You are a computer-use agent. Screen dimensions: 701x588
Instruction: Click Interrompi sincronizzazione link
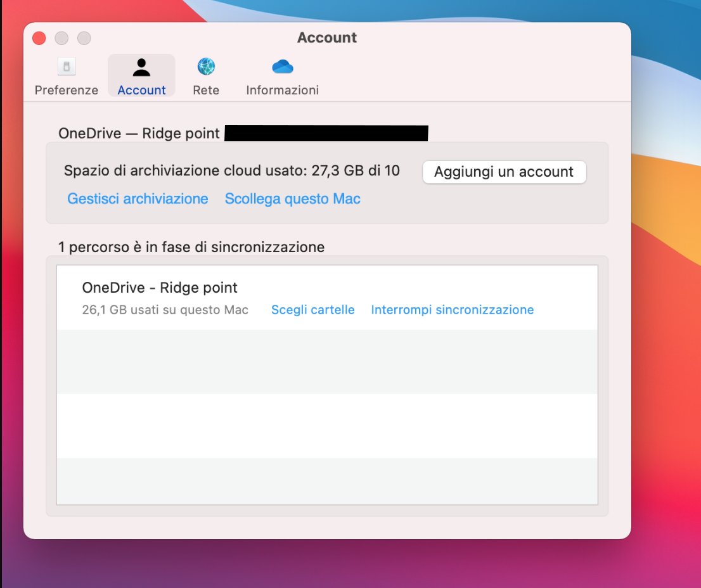tap(453, 310)
